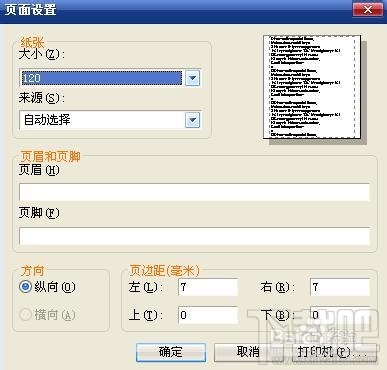
Task: Confirm with the 确定 button
Action: click(x=171, y=352)
